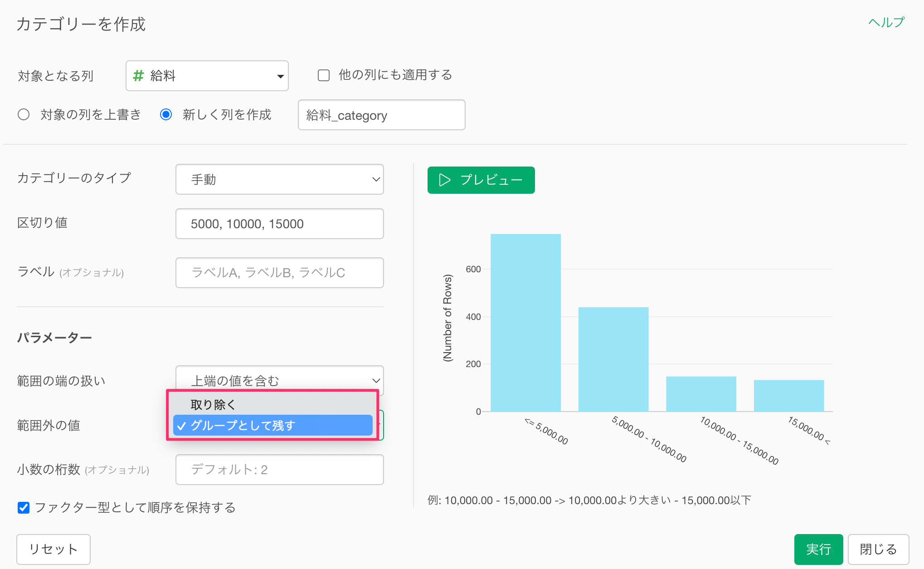
Task: Open the ヘルプ link
Action: pos(886,22)
